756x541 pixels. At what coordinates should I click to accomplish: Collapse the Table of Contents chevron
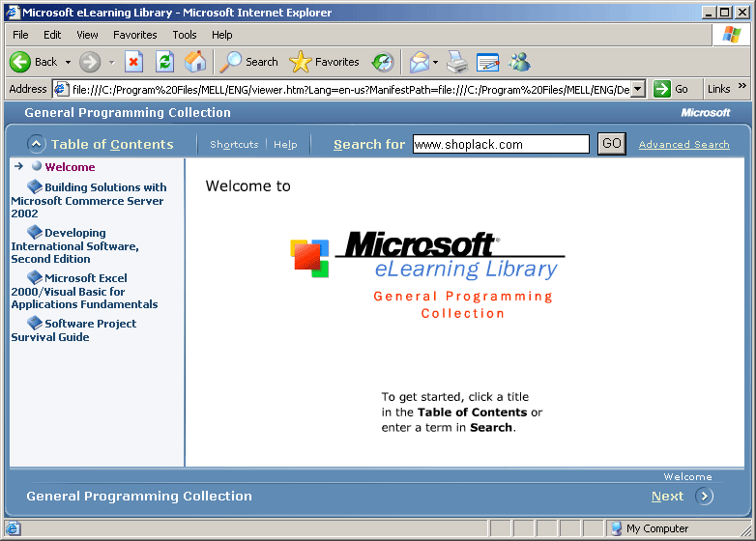coord(36,144)
